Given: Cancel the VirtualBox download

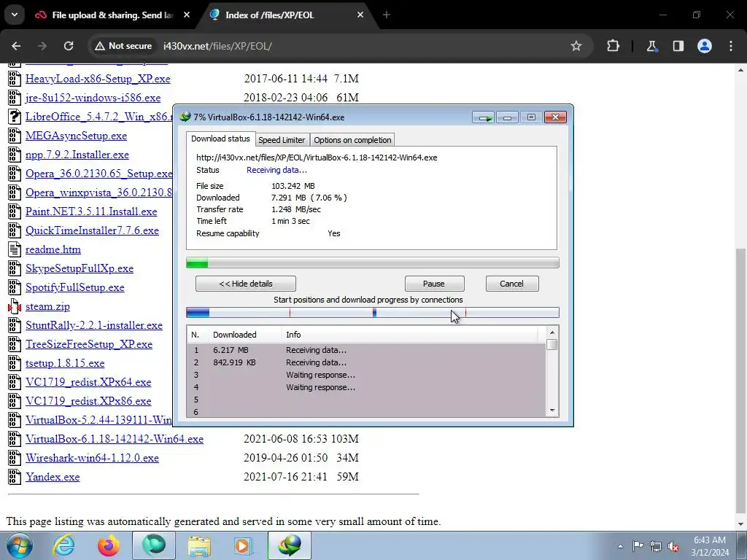Looking at the screenshot, I should 512,284.
